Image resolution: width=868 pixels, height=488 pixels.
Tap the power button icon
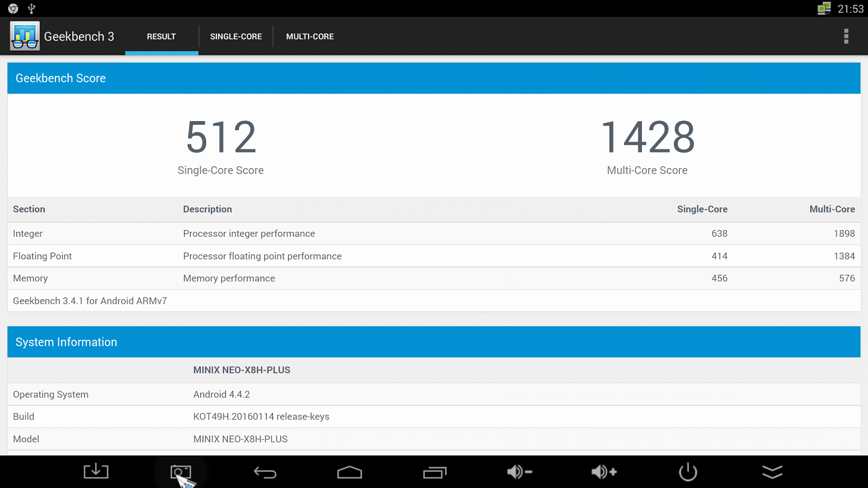click(x=688, y=472)
